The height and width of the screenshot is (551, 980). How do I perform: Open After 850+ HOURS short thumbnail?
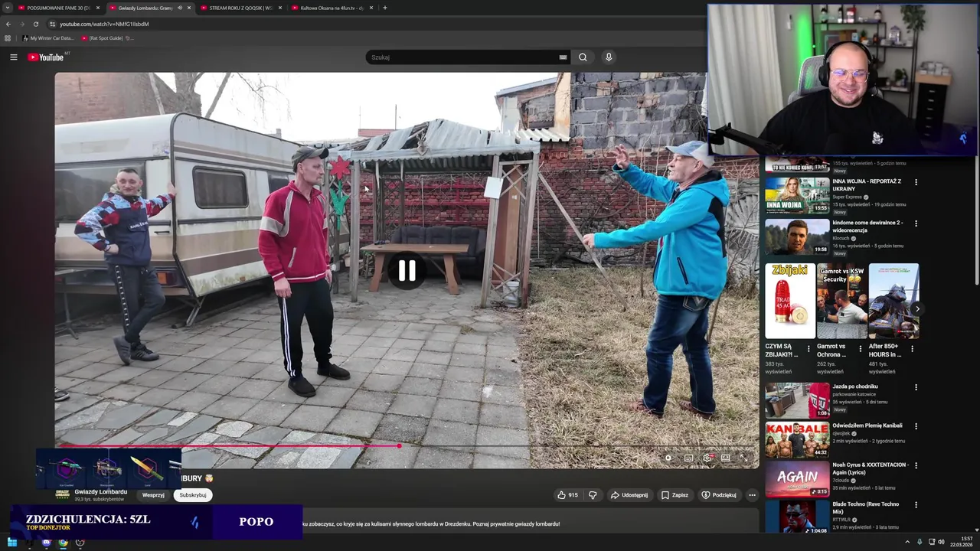[893, 301]
